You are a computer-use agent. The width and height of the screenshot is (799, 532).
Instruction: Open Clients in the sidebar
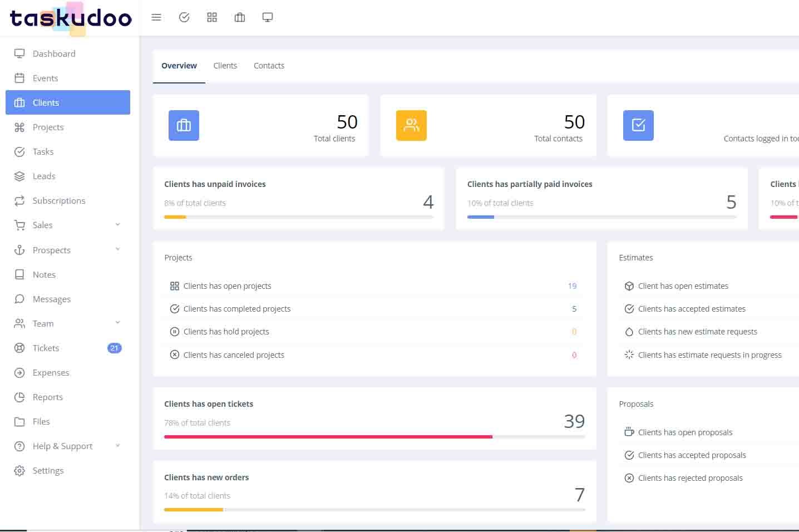(68, 102)
